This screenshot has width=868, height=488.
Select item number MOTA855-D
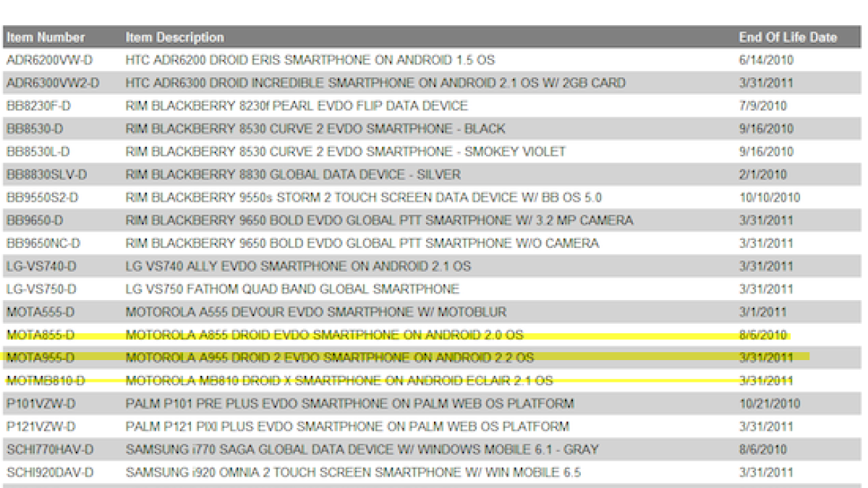40,335
